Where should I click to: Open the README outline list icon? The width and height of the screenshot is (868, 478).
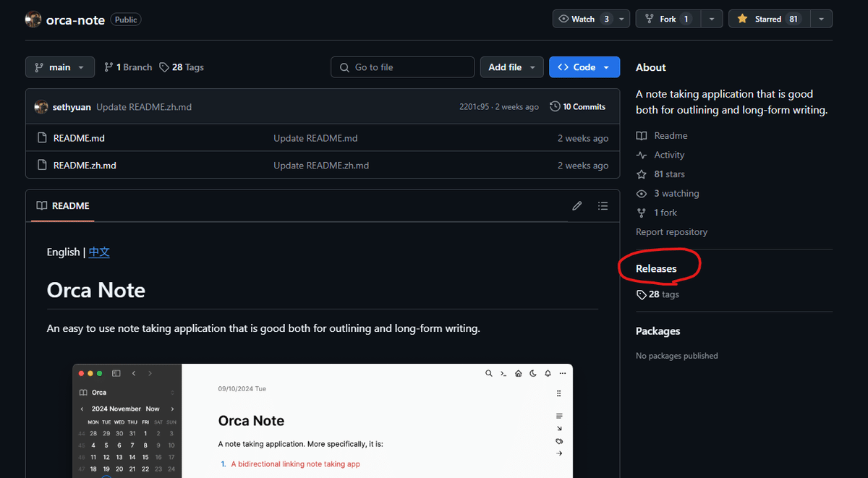(x=603, y=206)
